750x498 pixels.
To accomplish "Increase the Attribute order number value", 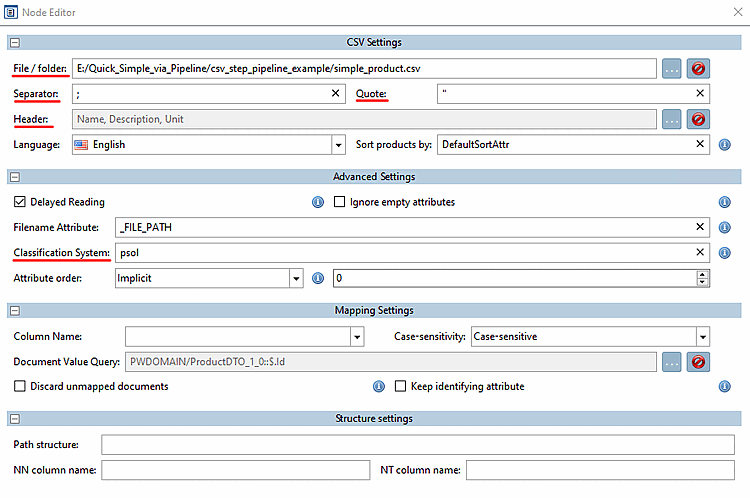I will coord(702,274).
